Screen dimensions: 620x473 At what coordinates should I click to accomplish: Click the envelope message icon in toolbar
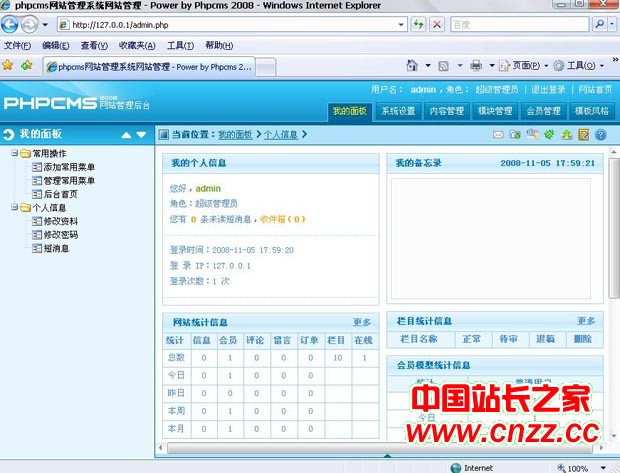(x=498, y=135)
